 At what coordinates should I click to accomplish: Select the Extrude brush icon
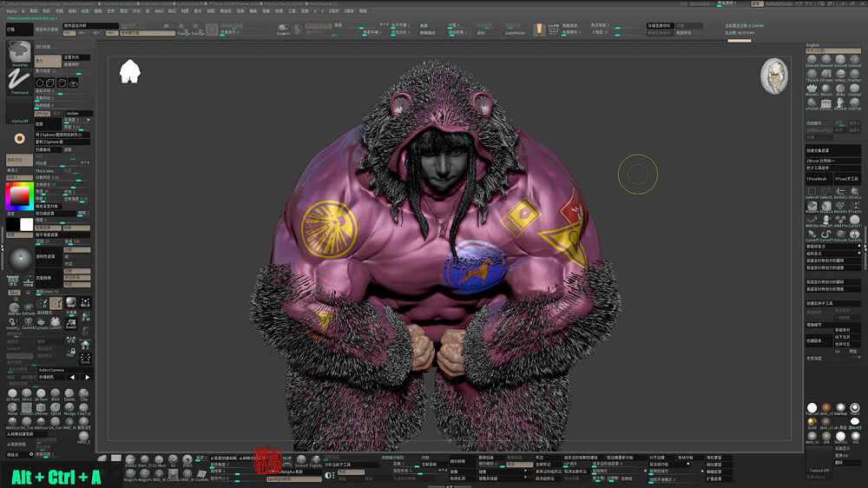pyautogui.click(x=28, y=308)
